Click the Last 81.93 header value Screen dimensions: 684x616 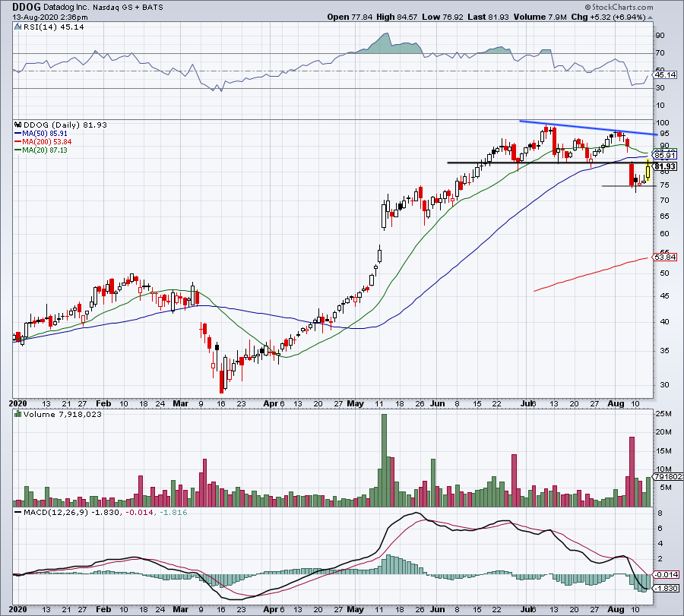click(488, 17)
